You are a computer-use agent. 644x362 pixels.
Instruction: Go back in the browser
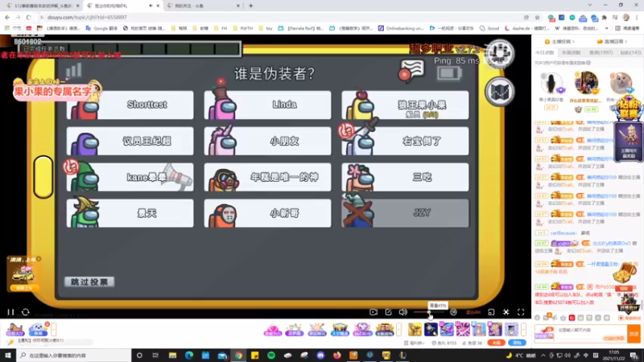coord(7,17)
